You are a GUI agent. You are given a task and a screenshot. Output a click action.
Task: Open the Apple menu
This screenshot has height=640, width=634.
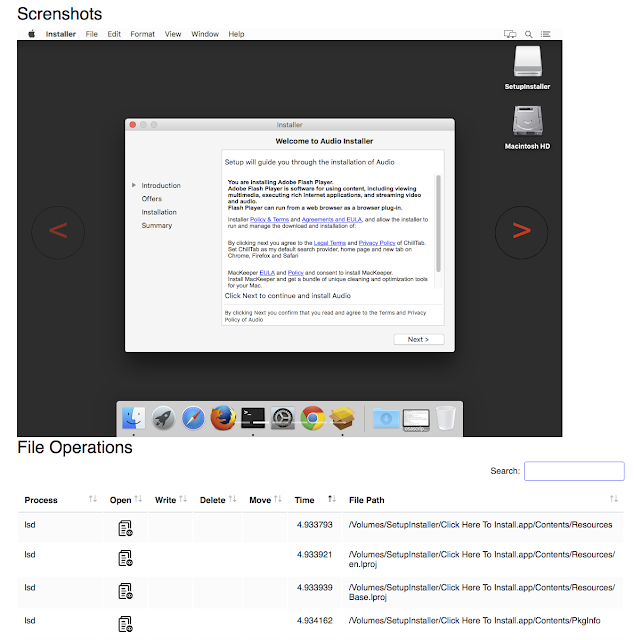[31, 34]
